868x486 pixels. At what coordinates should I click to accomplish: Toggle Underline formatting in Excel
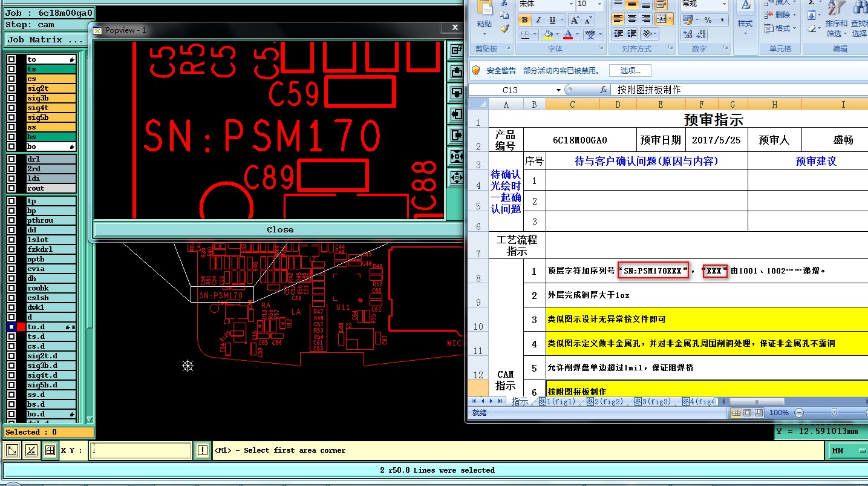(x=552, y=19)
